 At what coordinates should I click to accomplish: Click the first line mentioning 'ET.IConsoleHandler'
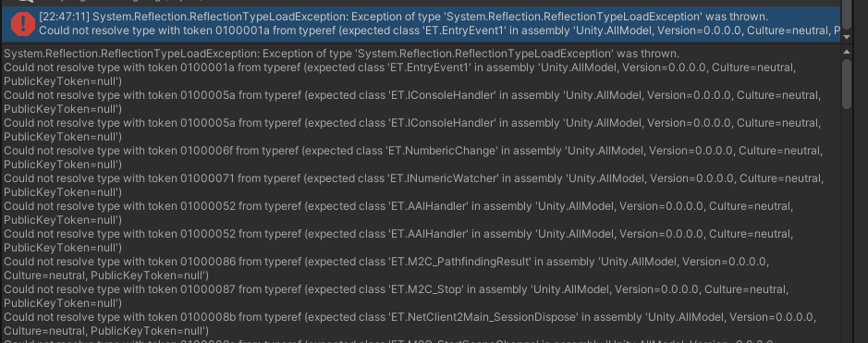[x=412, y=103]
